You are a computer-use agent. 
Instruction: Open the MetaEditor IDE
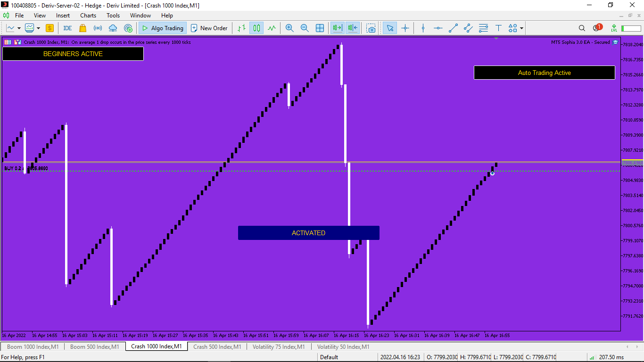pyautogui.click(x=67, y=28)
